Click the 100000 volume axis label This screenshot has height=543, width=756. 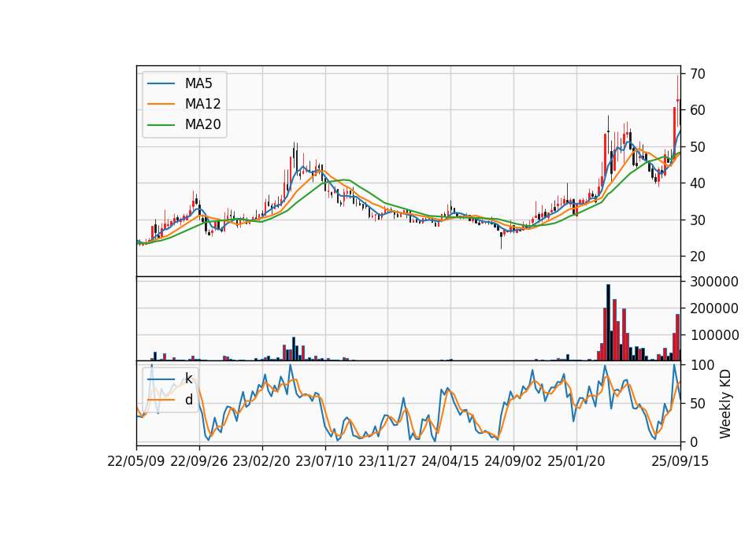pos(714,335)
